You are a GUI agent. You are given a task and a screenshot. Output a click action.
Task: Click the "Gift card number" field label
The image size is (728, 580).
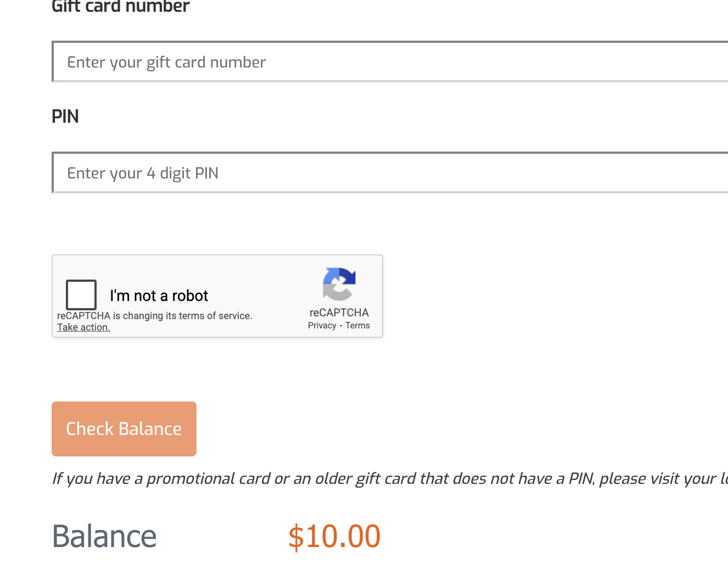click(x=120, y=7)
